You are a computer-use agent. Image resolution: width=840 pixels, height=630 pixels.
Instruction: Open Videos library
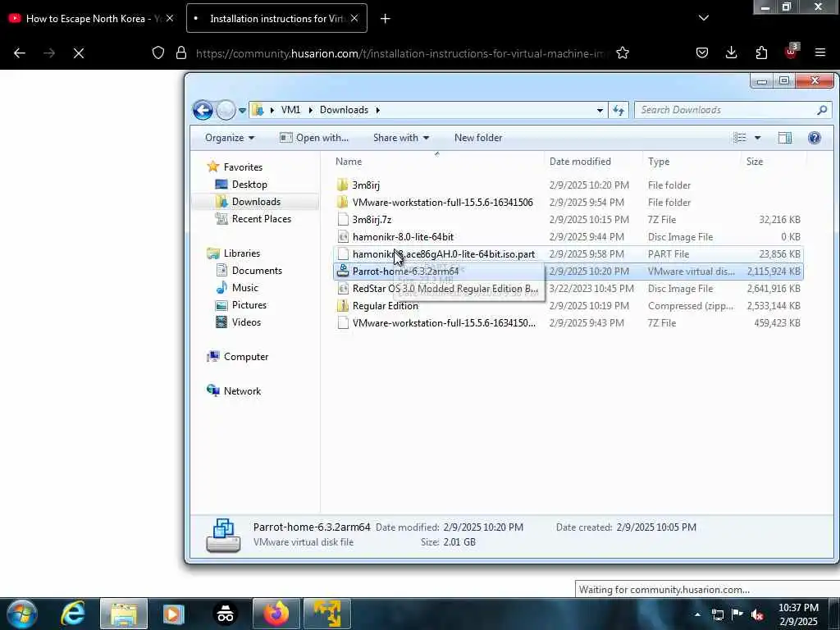(246, 322)
